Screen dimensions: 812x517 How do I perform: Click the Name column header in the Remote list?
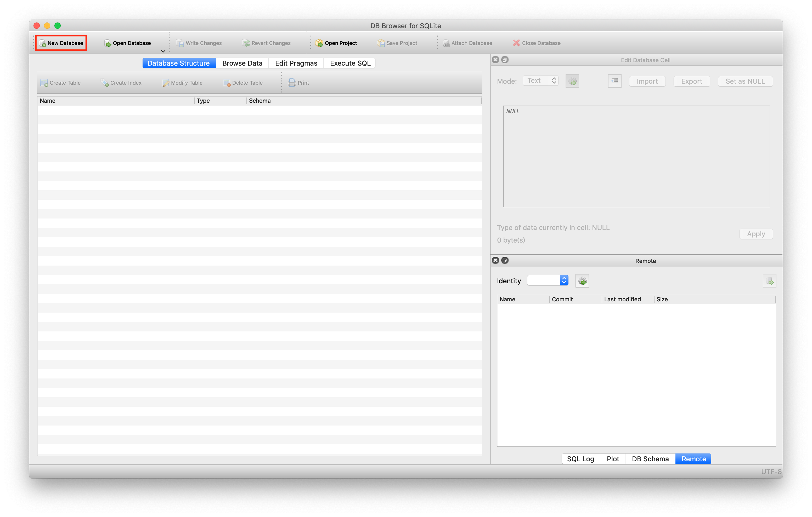click(523, 299)
